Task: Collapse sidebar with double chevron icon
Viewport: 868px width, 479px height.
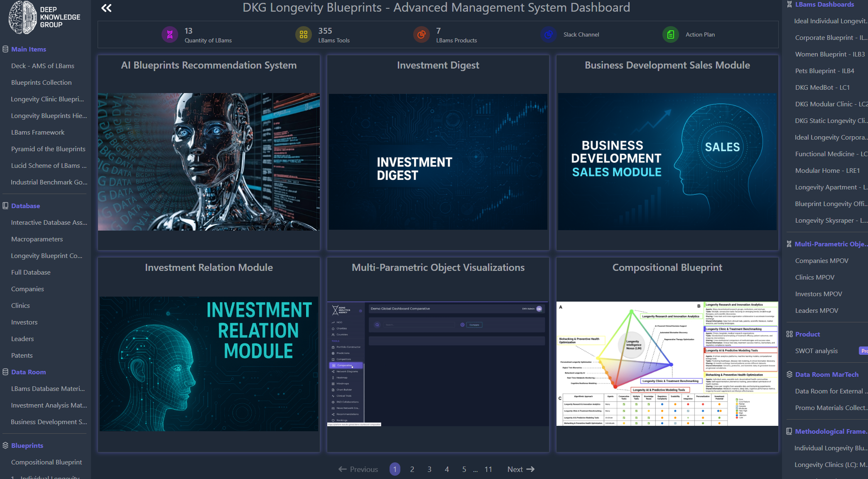Action: (x=106, y=8)
